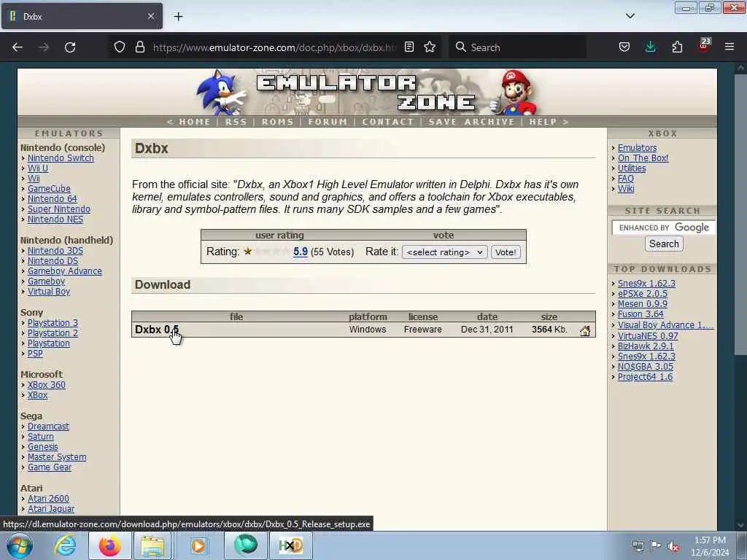This screenshot has width=747, height=560.
Task: Open the green round app on taskbar
Action: (245, 545)
